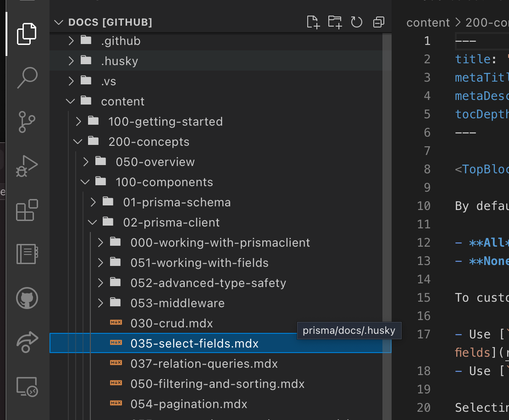The height and width of the screenshot is (420, 509).
Task: Create a new file via the Explorer toolbar
Action: click(313, 22)
